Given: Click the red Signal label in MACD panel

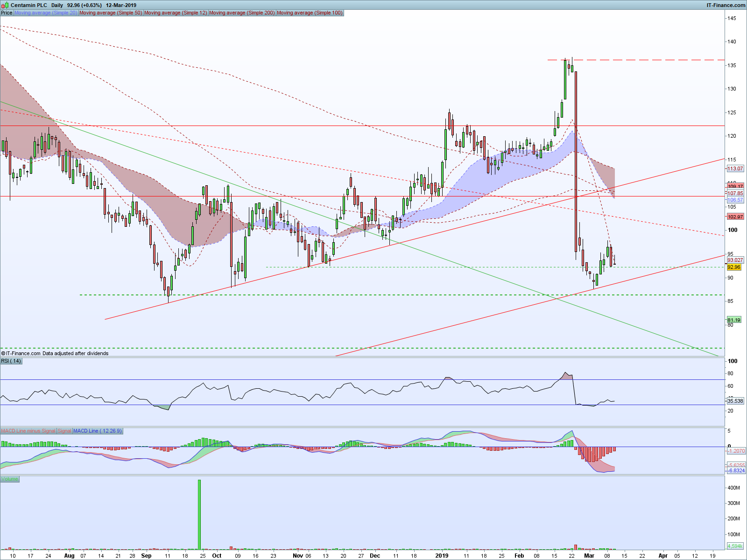Looking at the screenshot, I should click(x=64, y=431).
